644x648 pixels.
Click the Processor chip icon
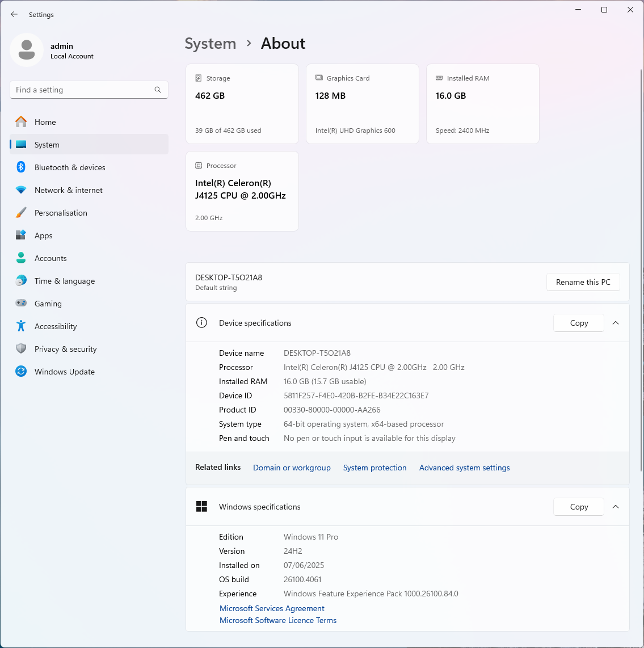pos(199,165)
